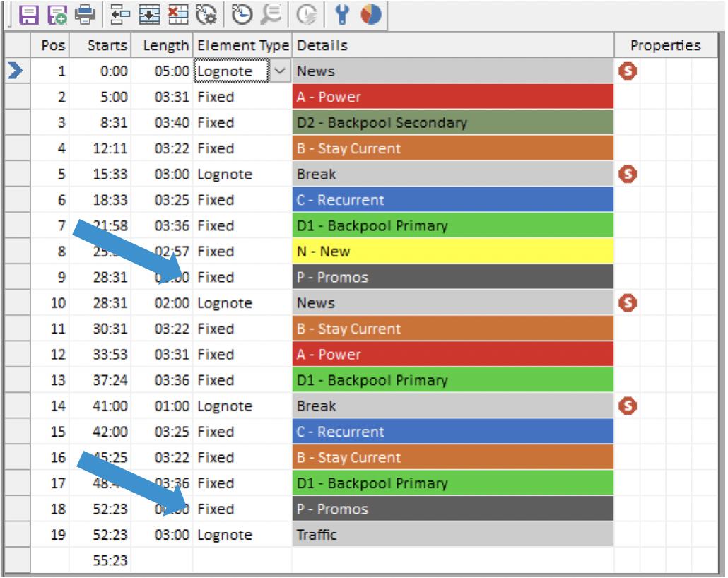The image size is (728, 578).
Task: Click the Properties column header
Action: click(x=665, y=46)
